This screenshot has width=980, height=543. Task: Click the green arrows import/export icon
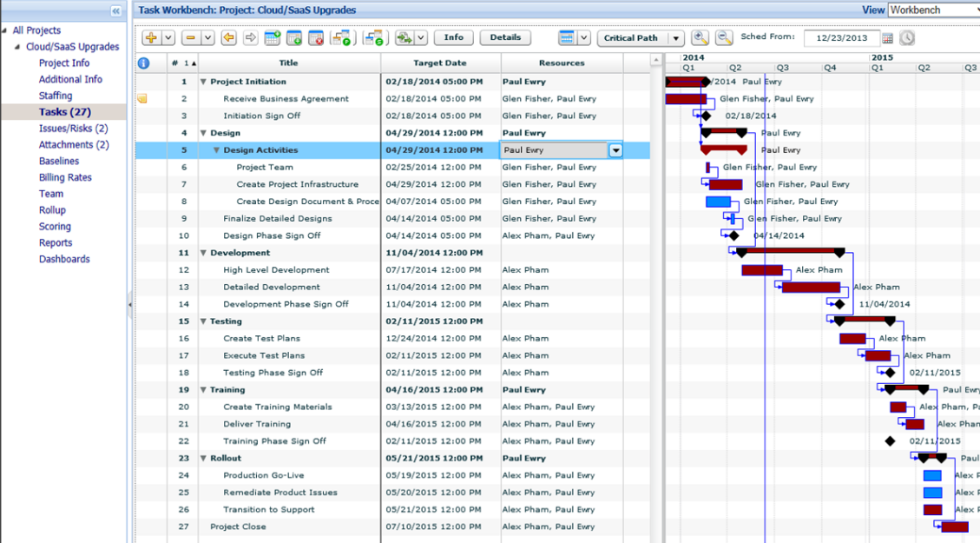click(404, 37)
